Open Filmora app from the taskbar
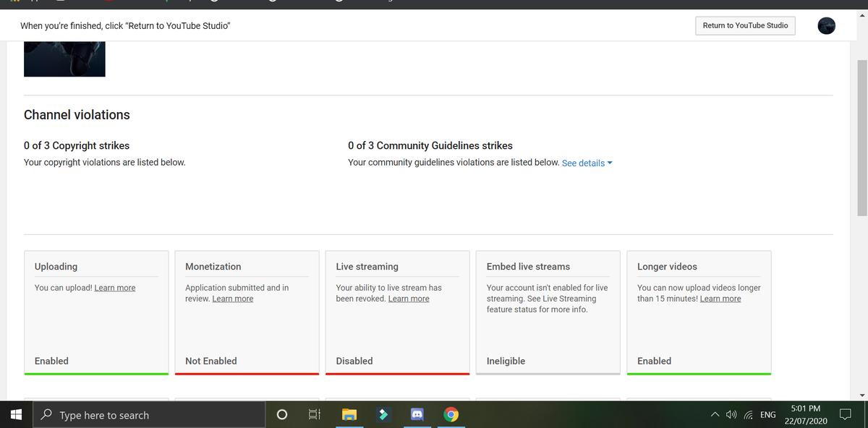This screenshot has height=428, width=868. [x=383, y=415]
